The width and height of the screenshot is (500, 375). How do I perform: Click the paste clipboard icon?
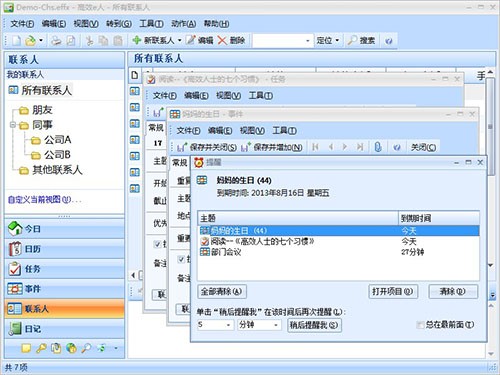118,41
